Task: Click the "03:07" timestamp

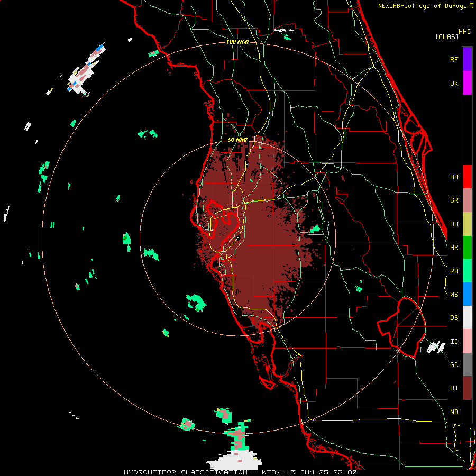Action: point(346,472)
